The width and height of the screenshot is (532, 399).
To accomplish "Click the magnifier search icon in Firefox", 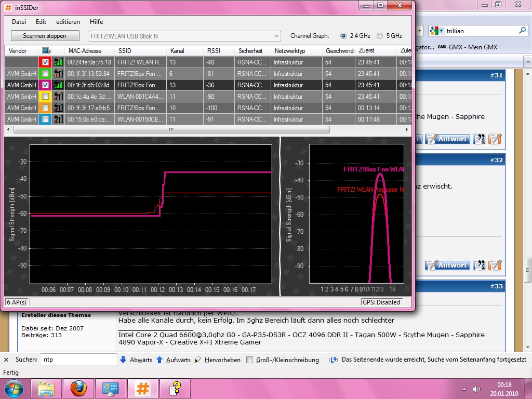I will (522, 31).
